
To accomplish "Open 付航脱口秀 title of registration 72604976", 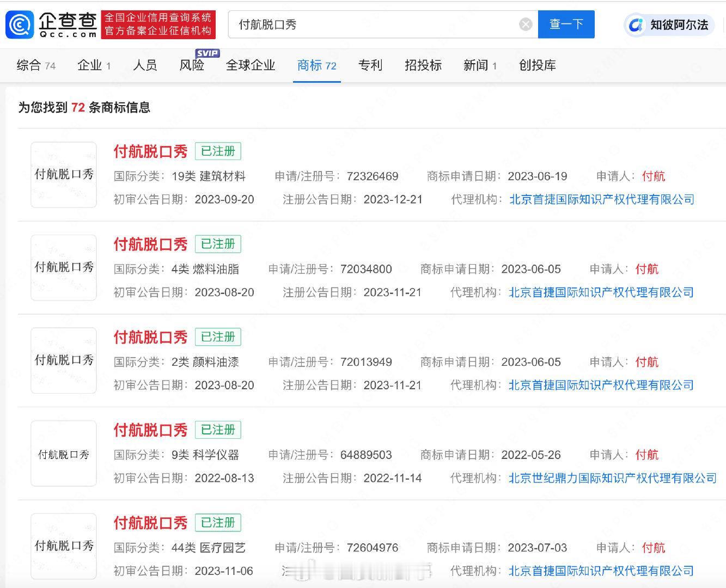I will 150,523.
